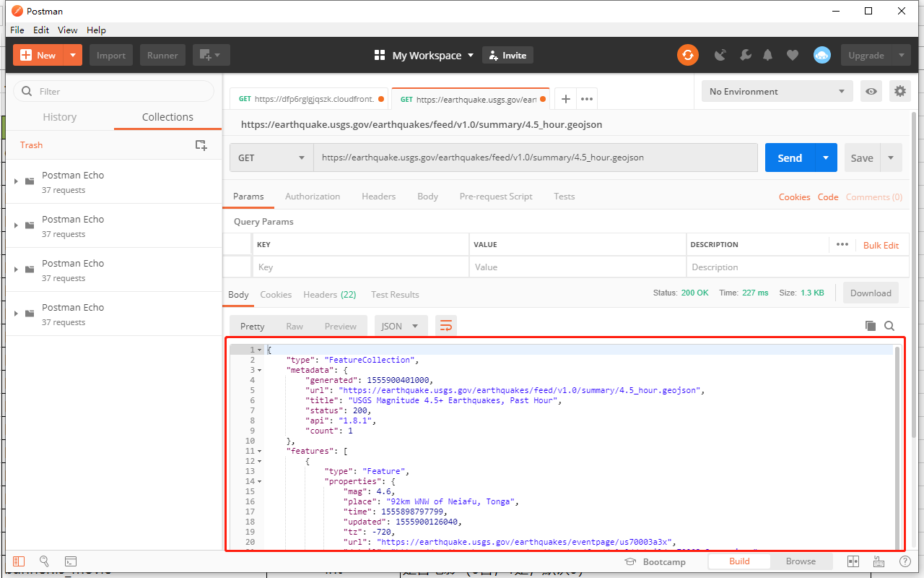Expand the first Postman Echo collection
Screen dimensions: 924x578
click(x=16, y=182)
